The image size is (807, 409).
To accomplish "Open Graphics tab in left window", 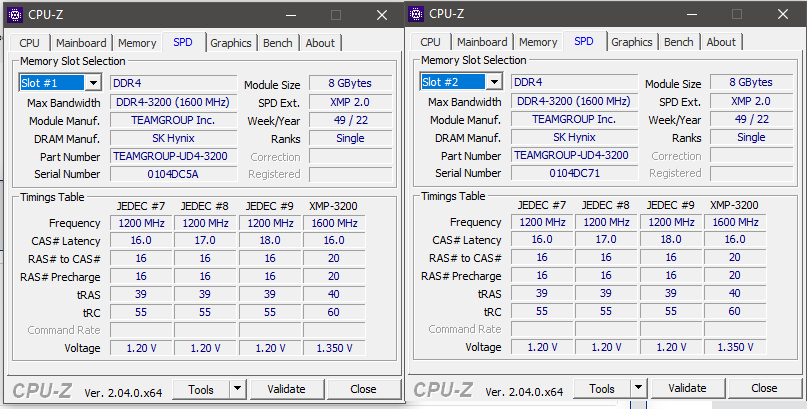I will tap(231, 43).
